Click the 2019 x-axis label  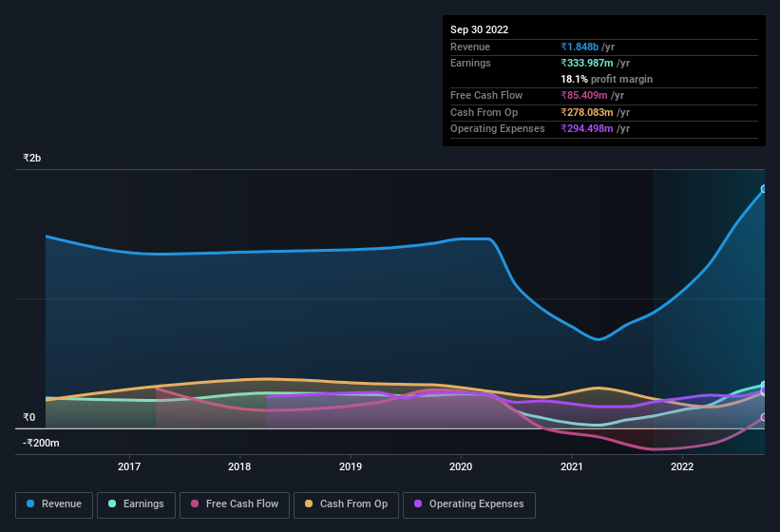[351, 466]
